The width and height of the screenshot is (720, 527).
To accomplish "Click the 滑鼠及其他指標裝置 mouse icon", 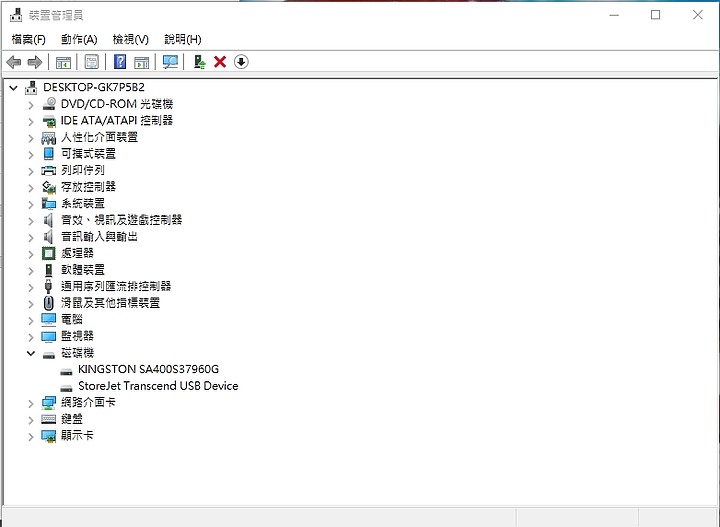I will pyautogui.click(x=49, y=303).
